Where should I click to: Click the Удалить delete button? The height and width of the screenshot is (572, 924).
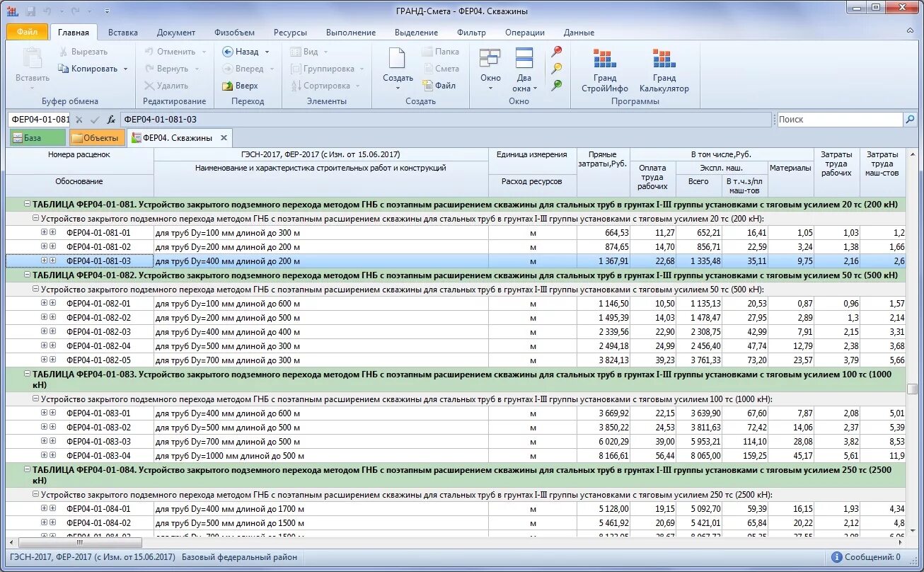pyautogui.click(x=166, y=86)
